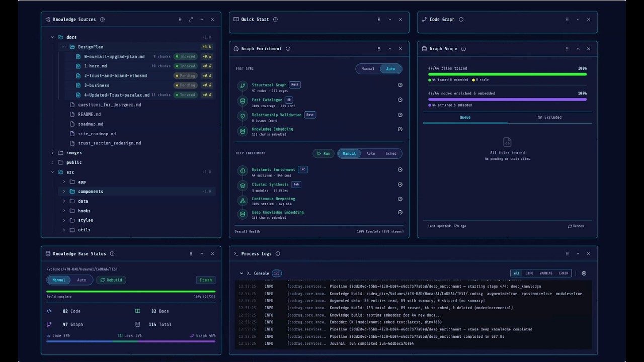Click Indexed badge on 1-hero.md
Image resolution: width=644 pixels, height=362 pixels.
point(185,66)
